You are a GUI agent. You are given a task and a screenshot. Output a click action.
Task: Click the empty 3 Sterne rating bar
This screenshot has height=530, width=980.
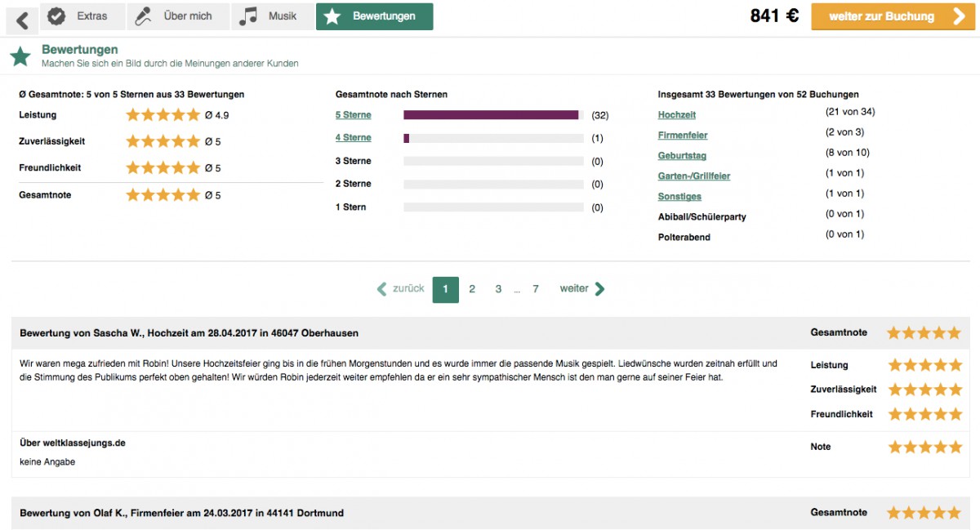point(493,162)
